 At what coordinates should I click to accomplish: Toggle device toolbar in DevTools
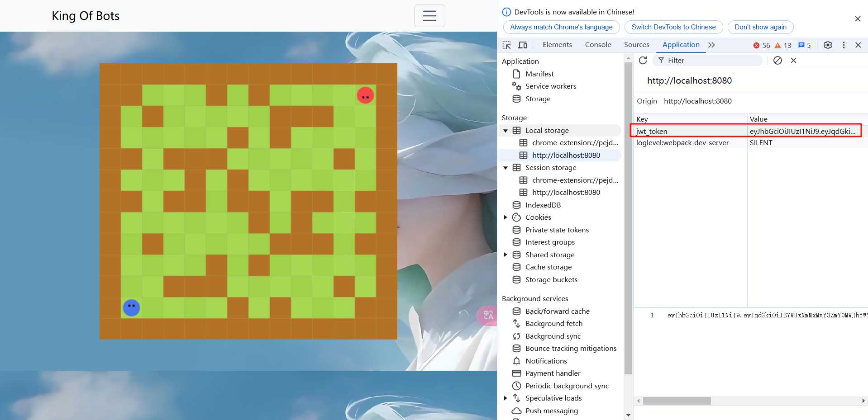coord(523,45)
